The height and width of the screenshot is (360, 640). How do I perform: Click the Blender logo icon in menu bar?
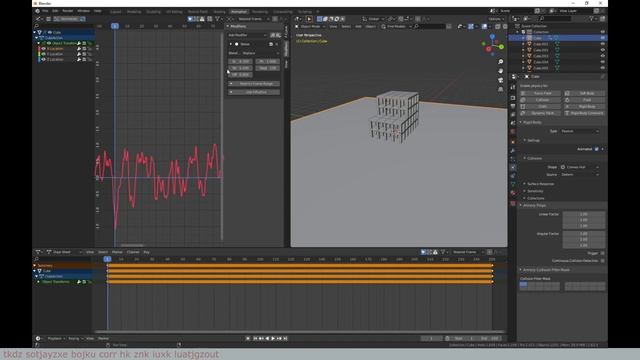pyautogui.click(x=37, y=11)
